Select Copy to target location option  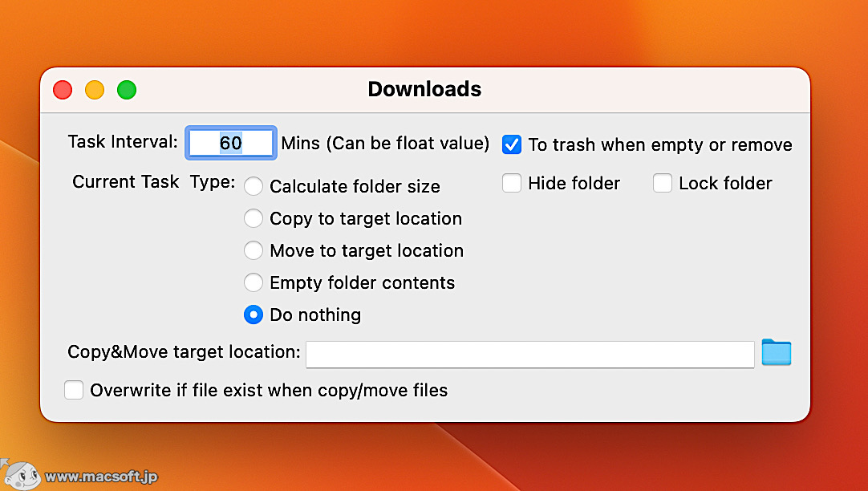(254, 218)
